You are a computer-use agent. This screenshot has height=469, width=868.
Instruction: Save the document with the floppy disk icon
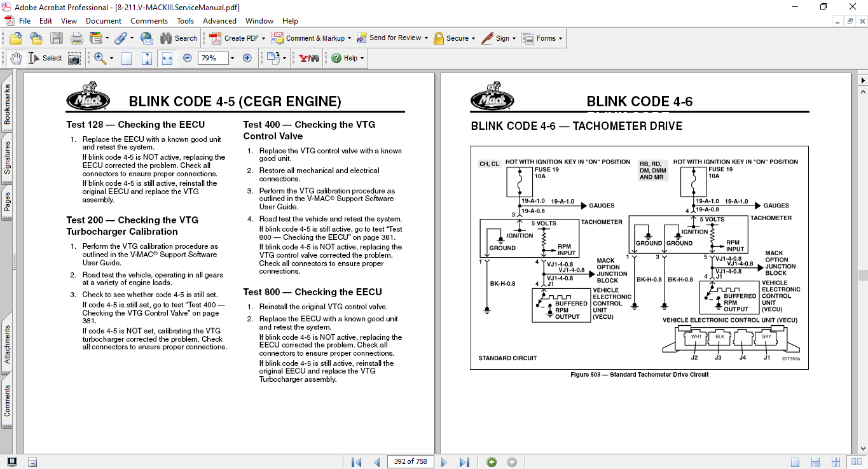57,38
